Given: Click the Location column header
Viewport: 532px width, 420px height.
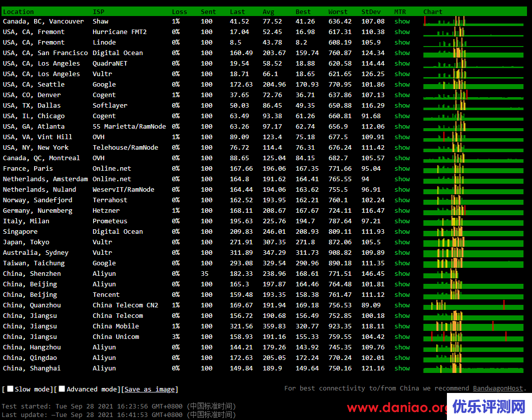Looking at the screenshot, I should click(19, 12).
